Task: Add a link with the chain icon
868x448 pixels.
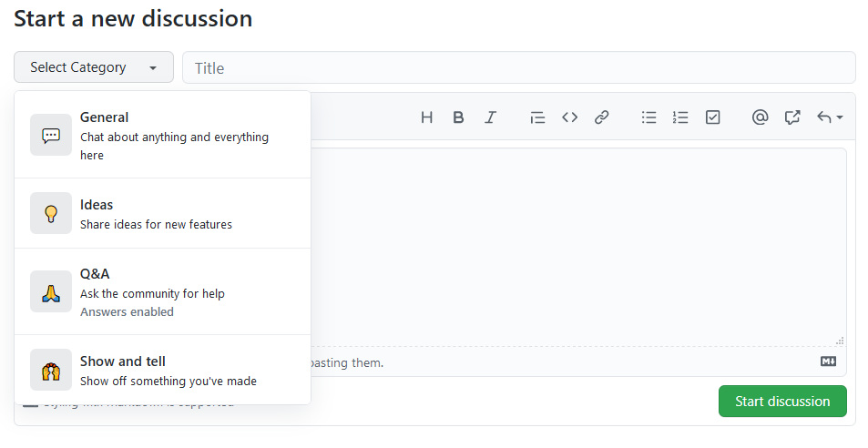Action: [x=602, y=117]
